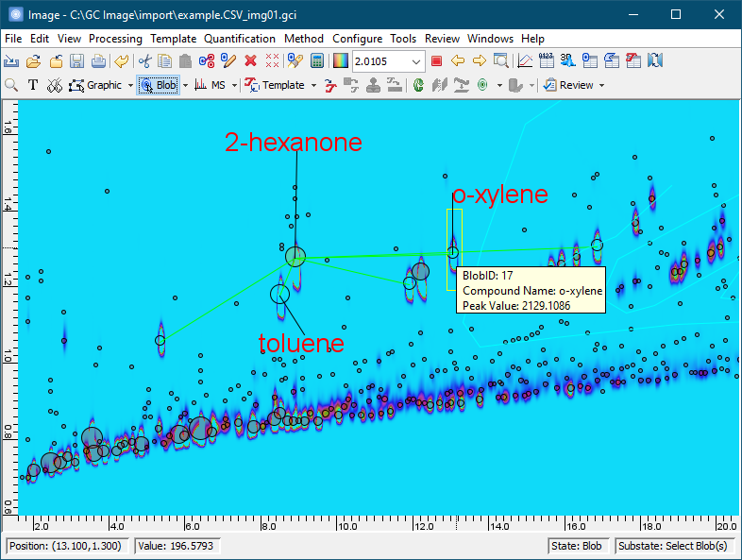742x560 pixels.
Task: Select the Text annotation tool
Action: 33,85
